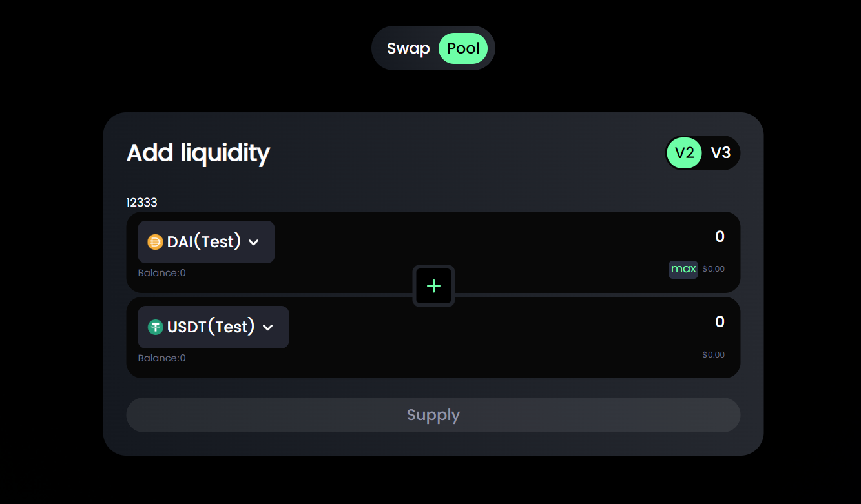Toggle to the V2 liquidity version
The width and height of the screenshot is (861, 504).
tap(684, 153)
